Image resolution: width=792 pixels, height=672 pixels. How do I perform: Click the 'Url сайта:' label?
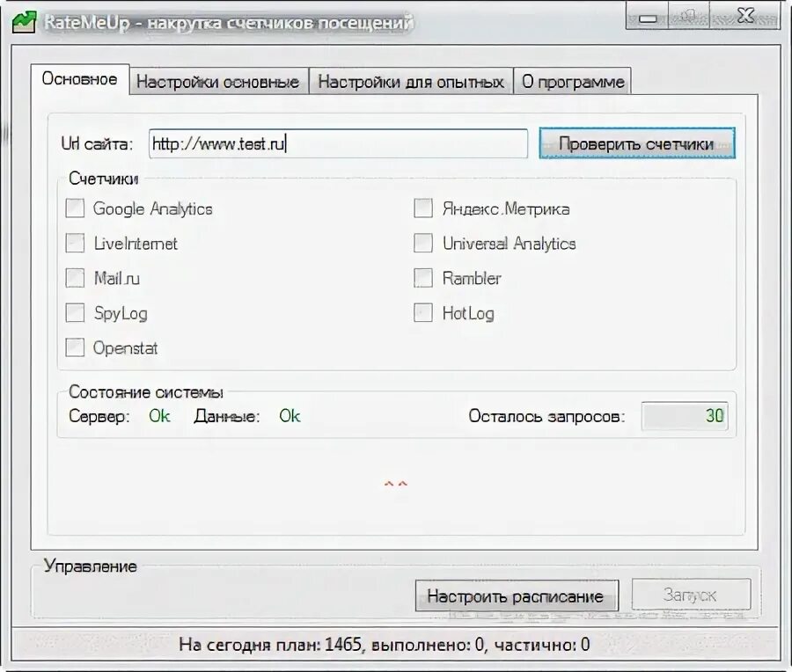[97, 144]
